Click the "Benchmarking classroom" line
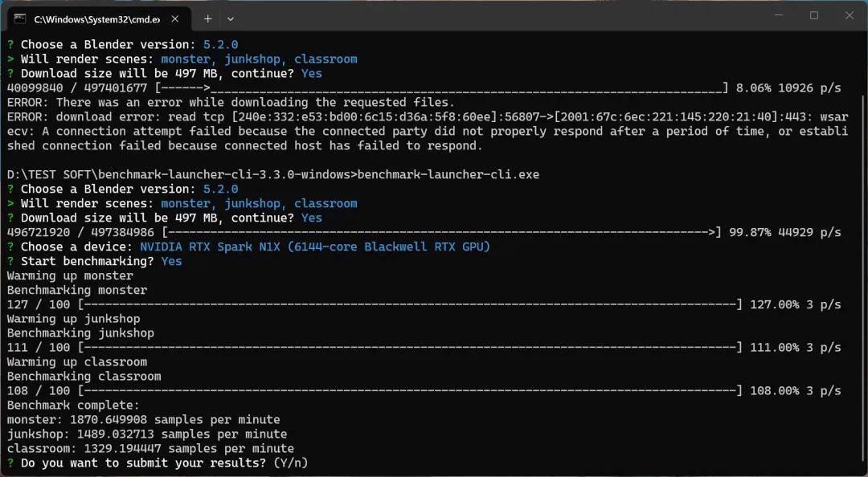 [84, 377]
